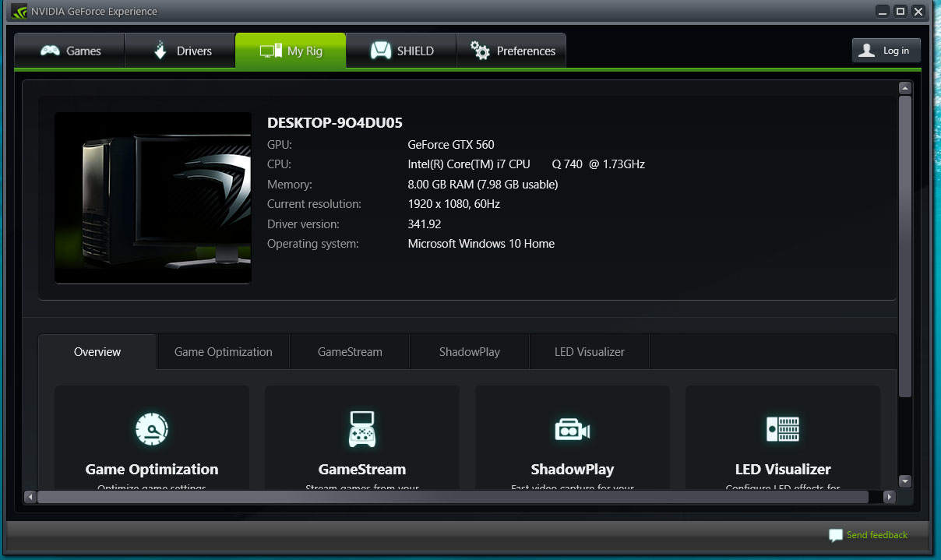Image resolution: width=941 pixels, height=560 pixels.
Task: Maximize the GeForce Experience window
Action: tap(900, 11)
